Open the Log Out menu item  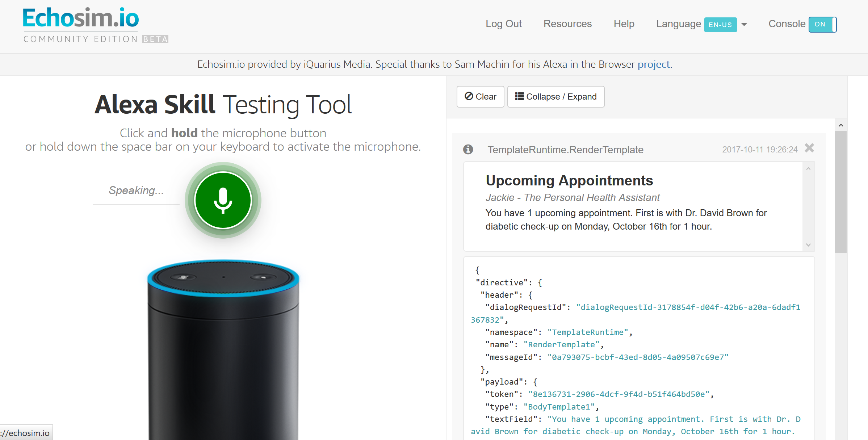[503, 24]
